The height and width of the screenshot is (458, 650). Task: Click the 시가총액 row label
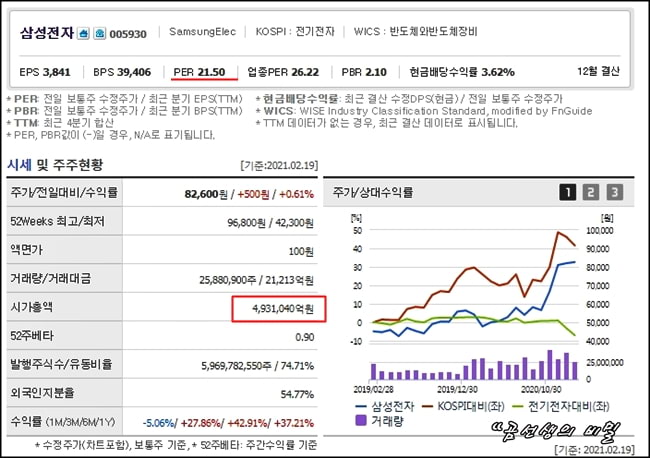coord(32,307)
